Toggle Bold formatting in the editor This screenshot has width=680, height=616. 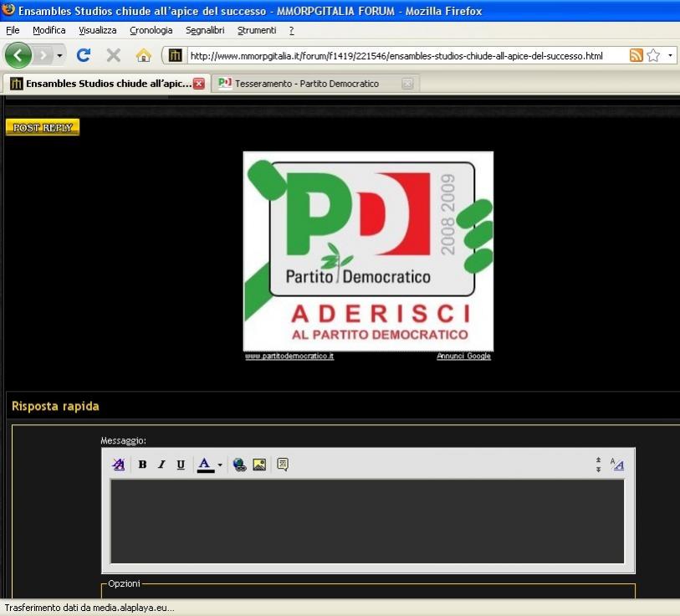pos(142,465)
